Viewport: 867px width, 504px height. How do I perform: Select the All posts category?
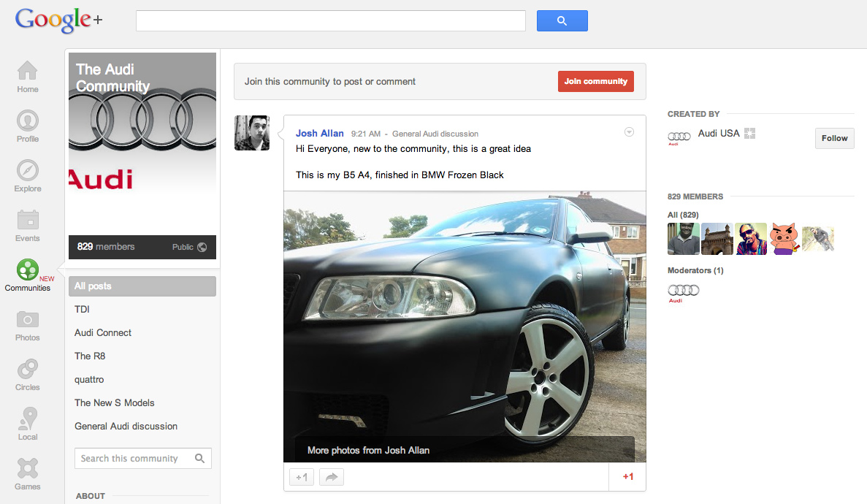(142, 286)
